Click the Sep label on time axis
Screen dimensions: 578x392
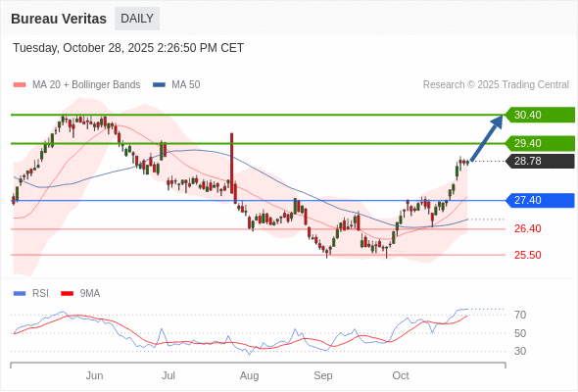point(323,375)
